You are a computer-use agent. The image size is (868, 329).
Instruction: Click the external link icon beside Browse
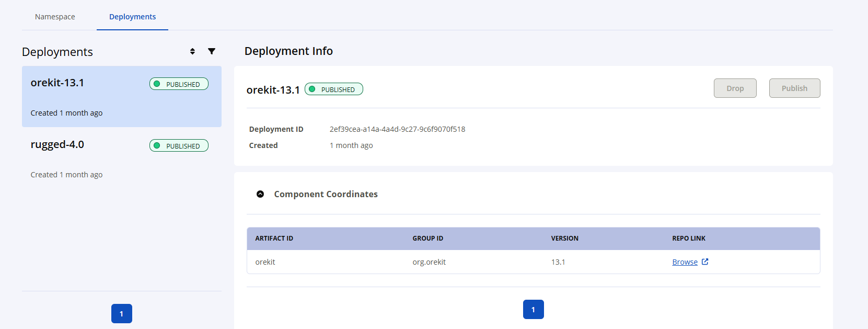tap(705, 262)
